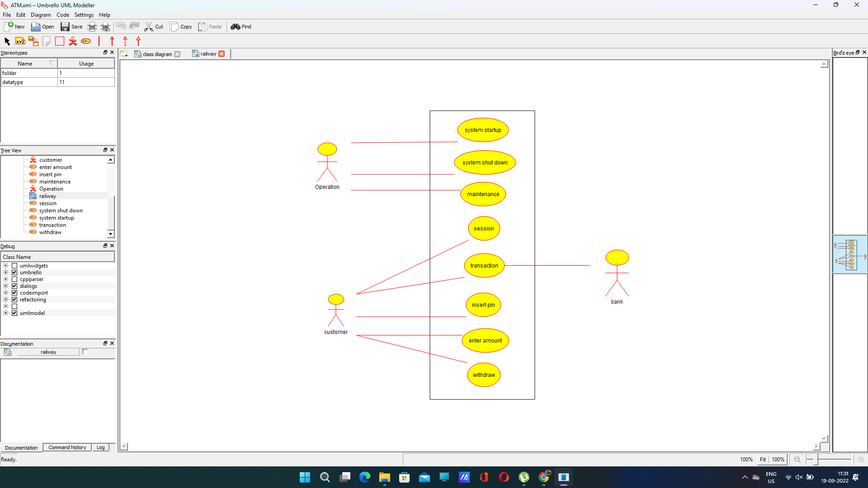
Task: Uncheck the codeimport checkbox in Debug panel
Action: pyautogui.click(x=15, y=293)
